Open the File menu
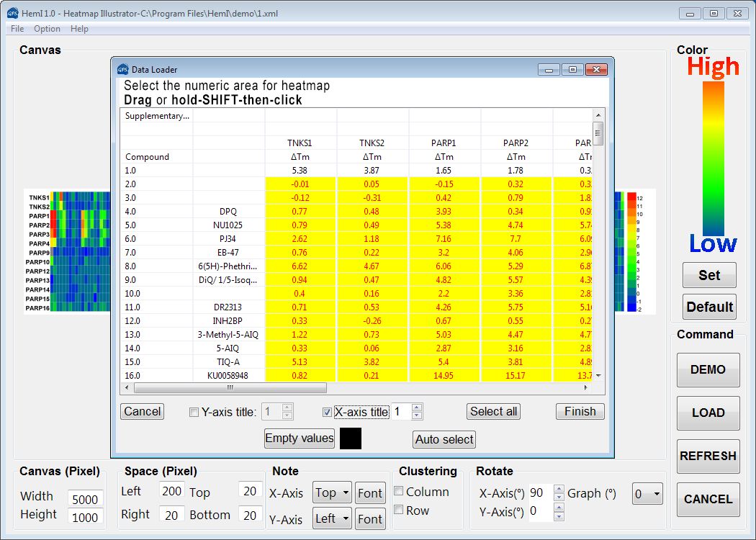Image resolution: width=756 pixels, height=540 pixels. (x=17, y=29)
